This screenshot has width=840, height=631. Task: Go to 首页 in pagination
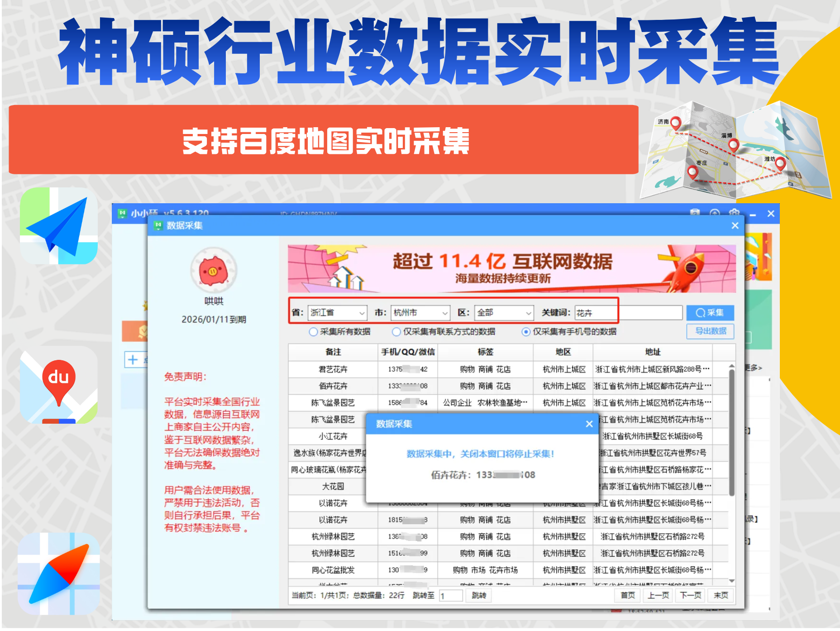click(x=627, y=596)
